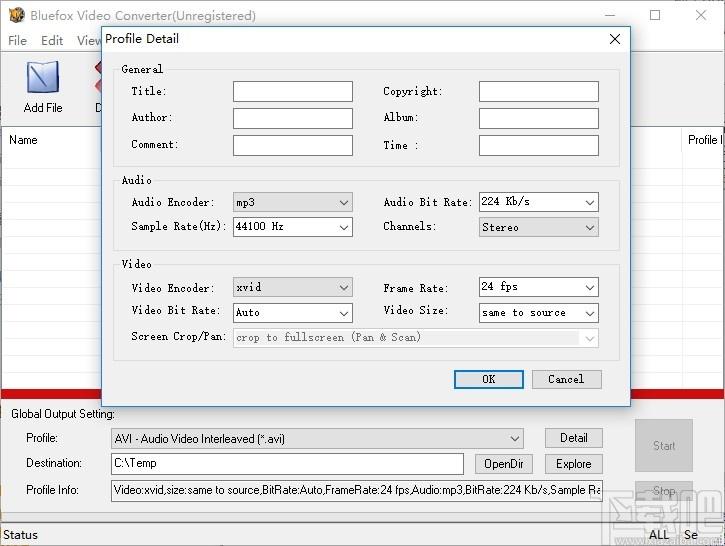Screen dimensions: 725x546
Task: Focus the Title input field
Action: (x=293, y=92)
